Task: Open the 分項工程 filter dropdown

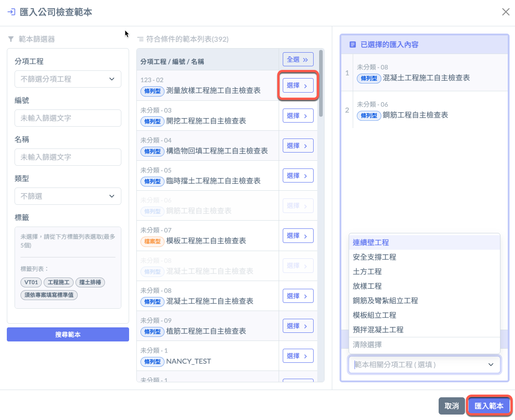Action: [68, 79]
